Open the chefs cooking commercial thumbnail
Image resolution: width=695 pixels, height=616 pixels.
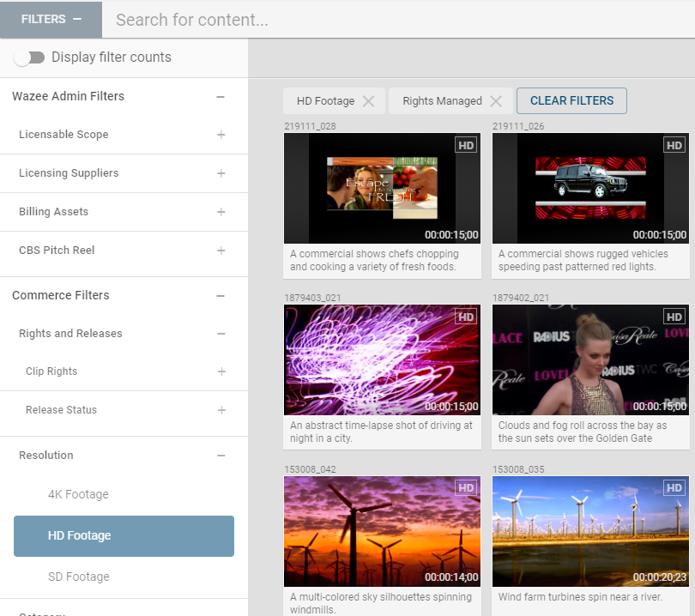click(x=382, y=189)
